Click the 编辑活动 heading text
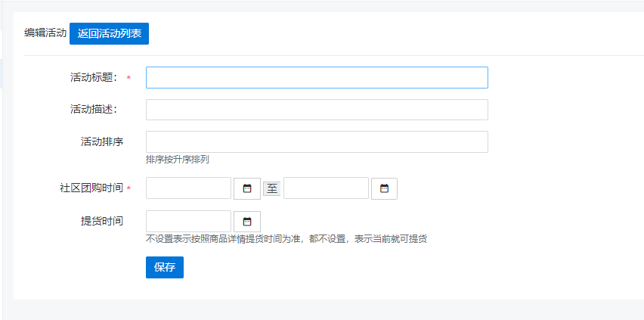 click(45, 33)
